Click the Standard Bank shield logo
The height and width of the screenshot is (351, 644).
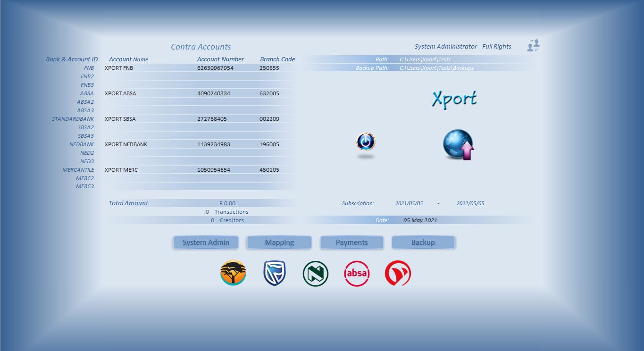(x=274, y=273)
